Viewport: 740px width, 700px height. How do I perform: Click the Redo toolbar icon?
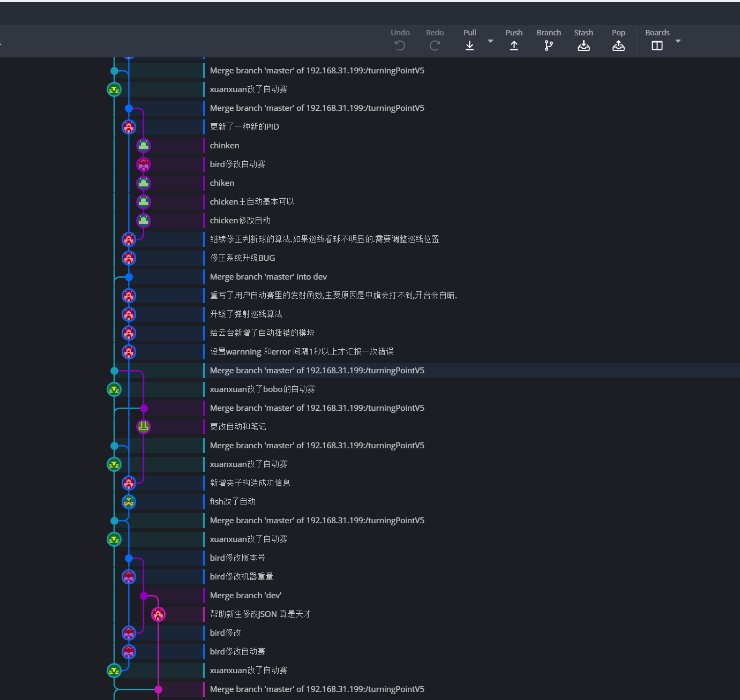pos(435,46)
